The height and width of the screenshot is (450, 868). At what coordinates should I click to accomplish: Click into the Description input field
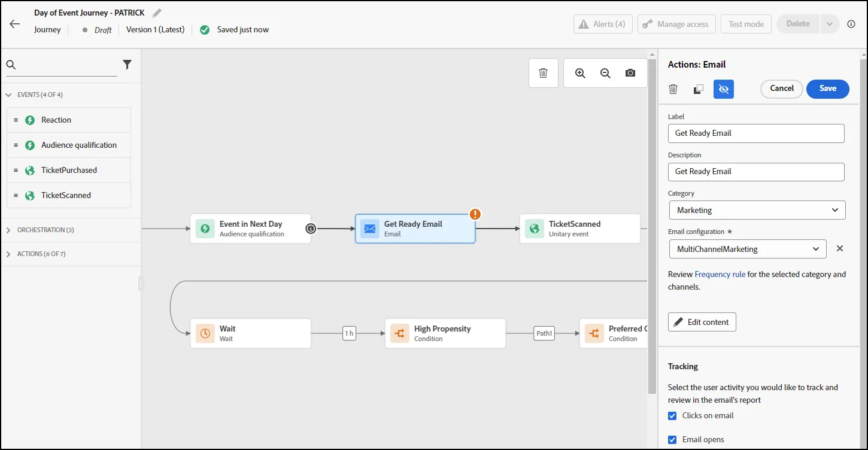[x=756, y=172]
